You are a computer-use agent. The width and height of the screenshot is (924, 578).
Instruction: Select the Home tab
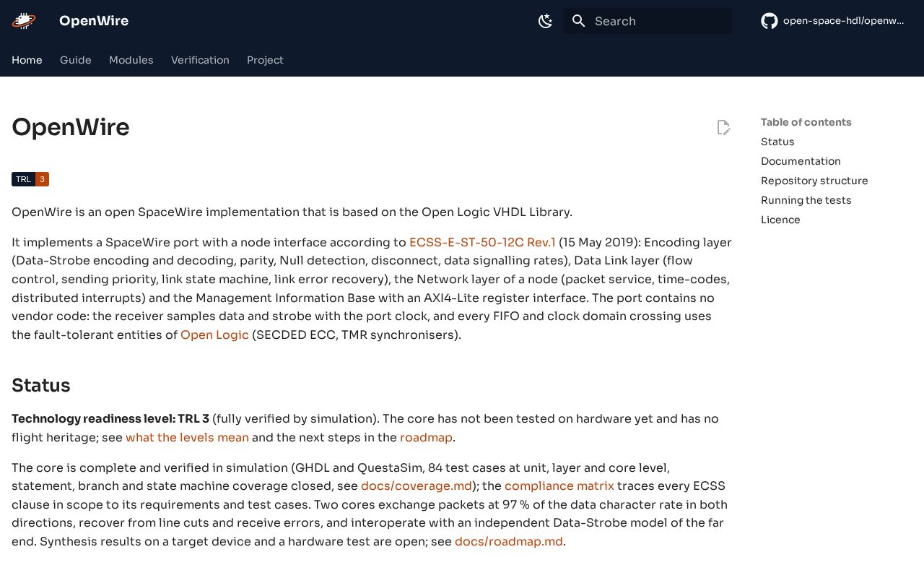(x=27, y=60)
